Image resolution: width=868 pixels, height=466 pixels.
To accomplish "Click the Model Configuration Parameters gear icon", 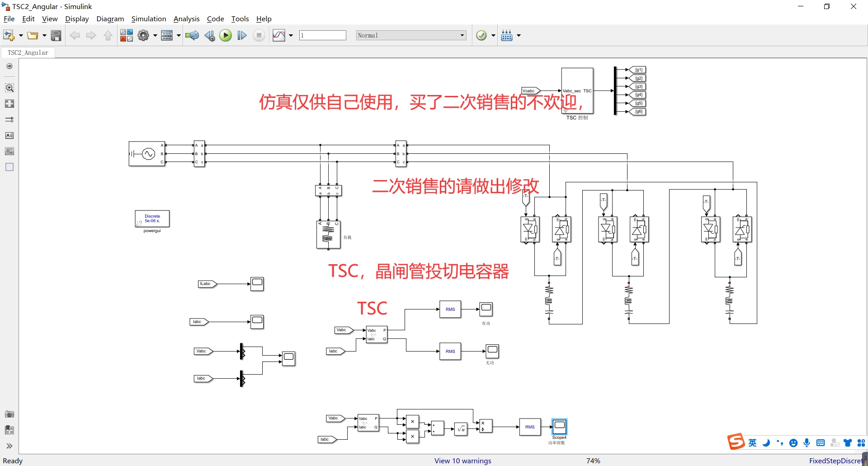I will click(x=143, y=35).
